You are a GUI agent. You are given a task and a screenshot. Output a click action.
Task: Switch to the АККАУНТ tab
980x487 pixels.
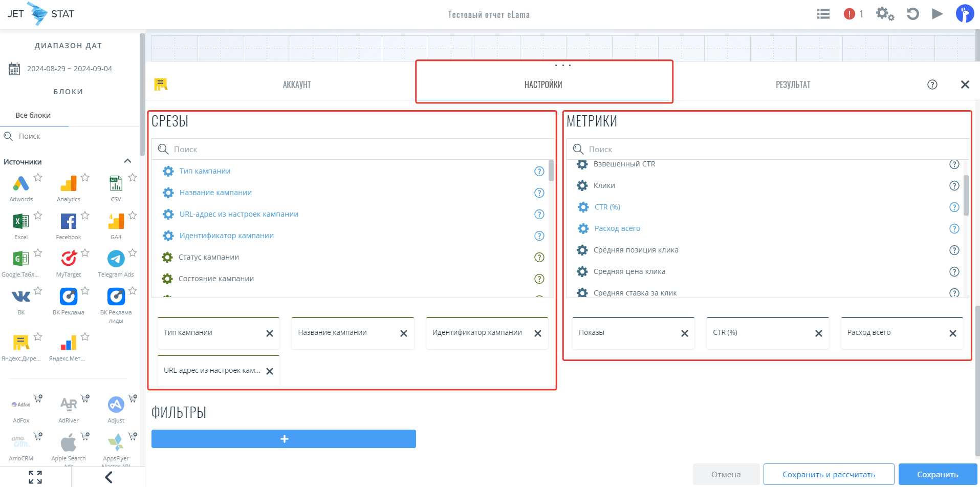point(297,84)
